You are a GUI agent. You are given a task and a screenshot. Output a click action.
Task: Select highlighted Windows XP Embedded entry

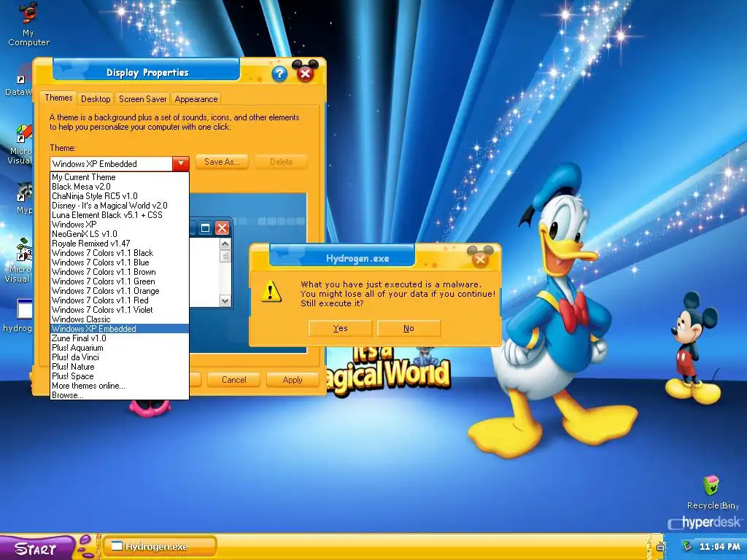coord(120,329)
